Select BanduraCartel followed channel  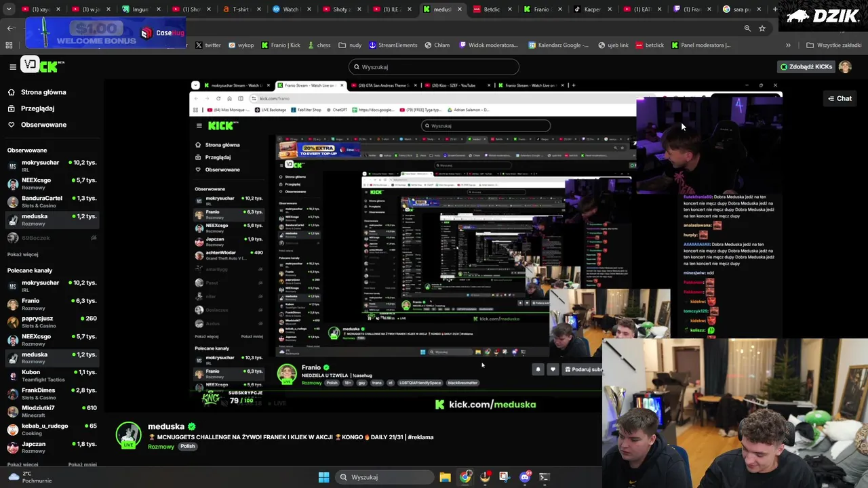tap(52, 202)
